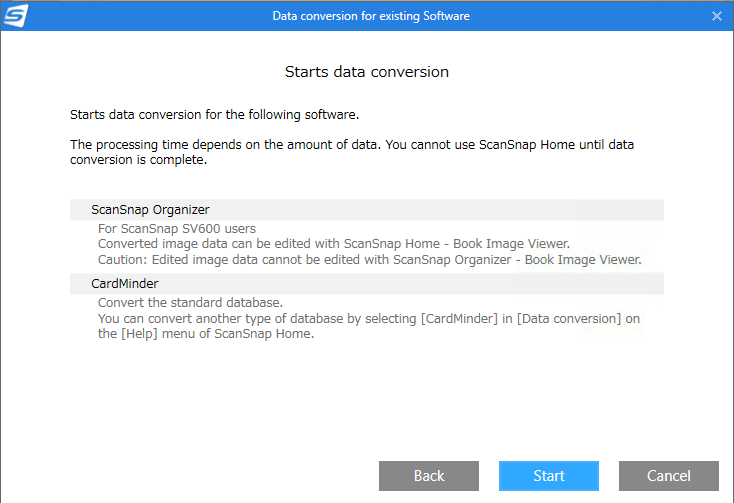Click the 'Converted image data can be edited' line
The image size is (734, 503).
(x=333, y=244)
